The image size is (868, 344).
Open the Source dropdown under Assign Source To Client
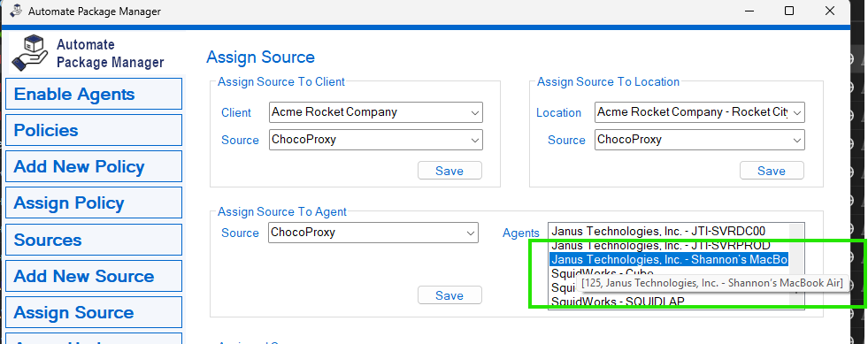tap(376, 140)
